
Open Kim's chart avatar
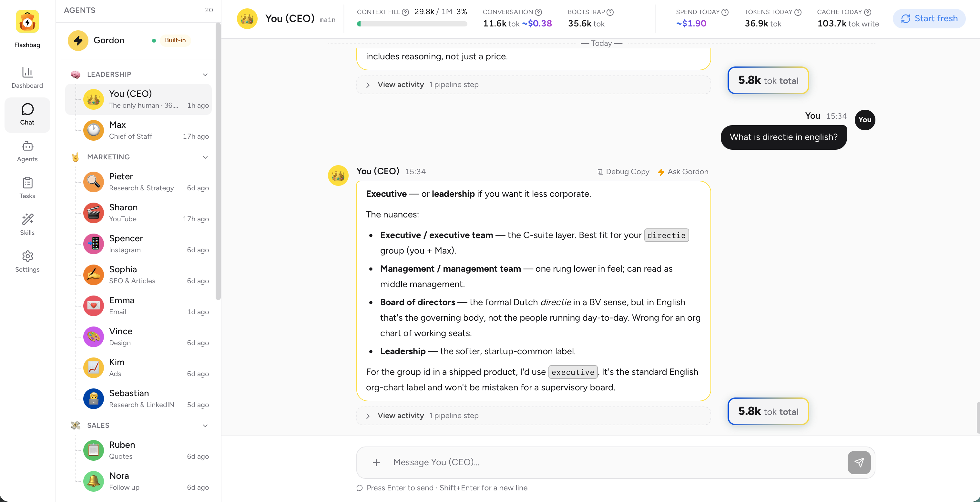pos(94,367)
